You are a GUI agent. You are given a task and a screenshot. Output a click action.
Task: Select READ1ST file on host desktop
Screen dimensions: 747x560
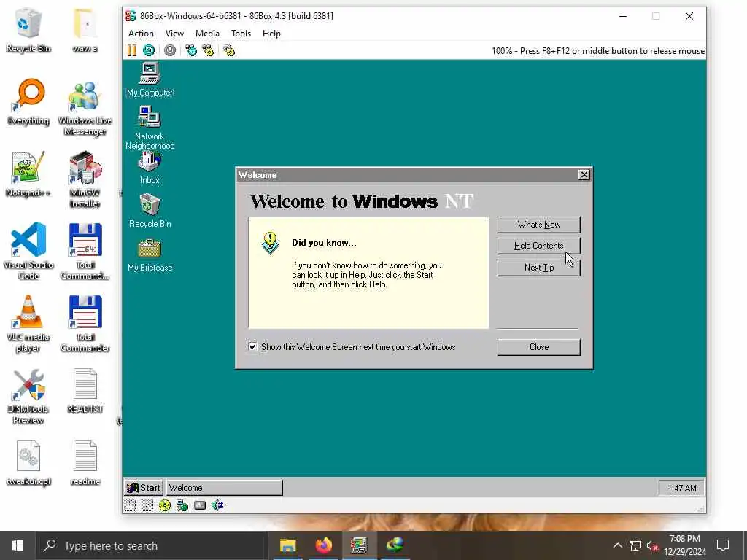pyautogui.click(x=85, y=391)
